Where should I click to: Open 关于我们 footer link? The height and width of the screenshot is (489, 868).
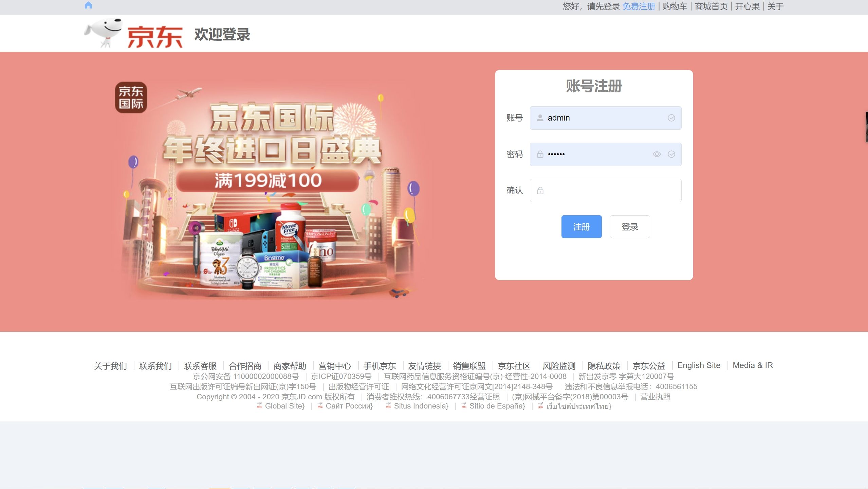click(x=110, y=366)
